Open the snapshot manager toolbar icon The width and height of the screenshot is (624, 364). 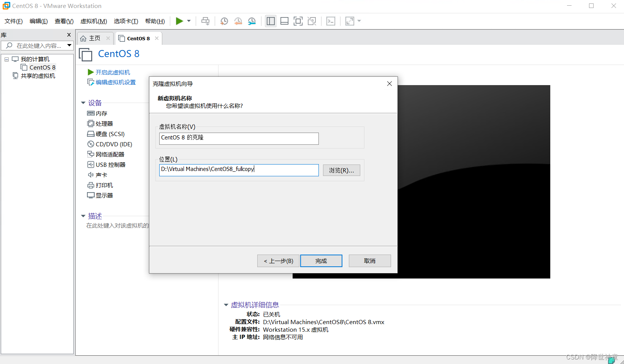(x=252, y=21)
